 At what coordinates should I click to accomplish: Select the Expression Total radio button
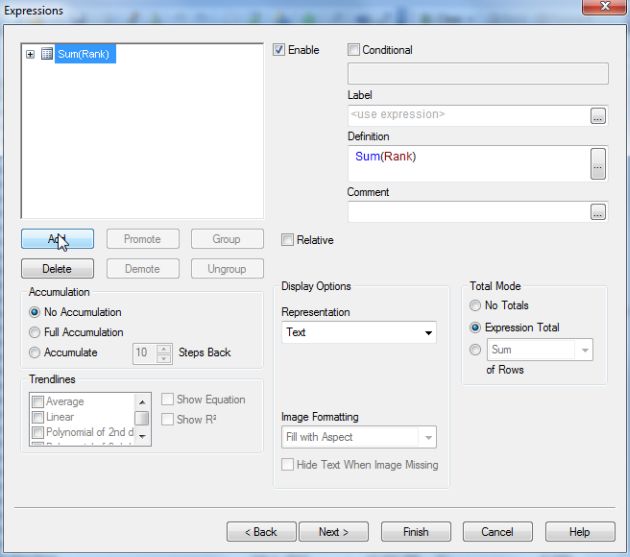pyautogui.click(x=475, y=328)
